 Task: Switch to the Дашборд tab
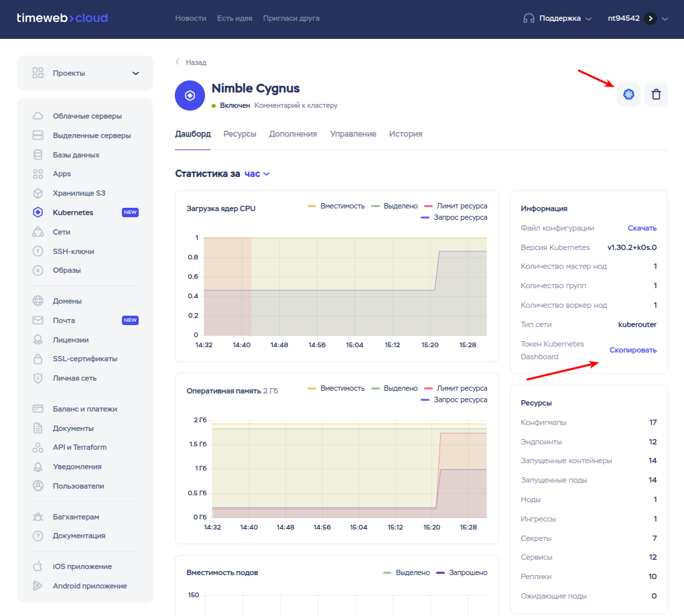click(193, 134)
